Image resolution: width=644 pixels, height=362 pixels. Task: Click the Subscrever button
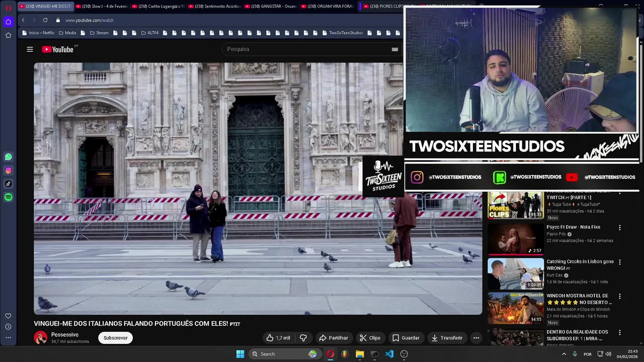pos(115,338)
